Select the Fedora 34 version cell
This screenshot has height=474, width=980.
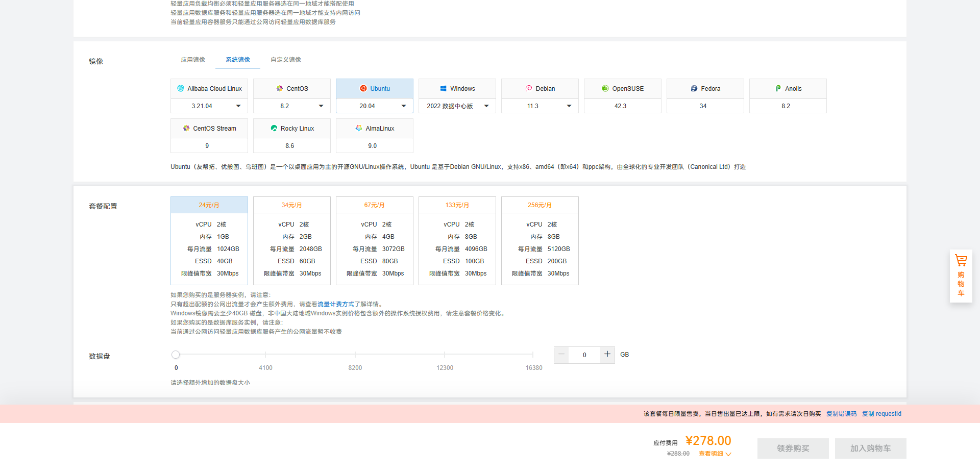click(x=705, y=106)
